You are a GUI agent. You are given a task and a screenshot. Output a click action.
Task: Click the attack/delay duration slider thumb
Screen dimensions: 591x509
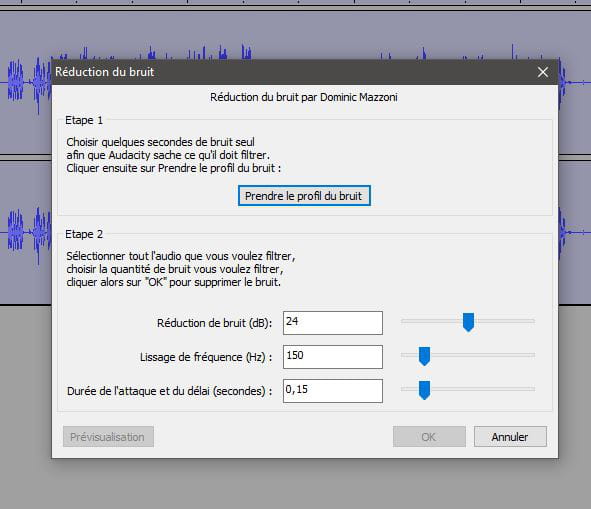coord(424,390)
